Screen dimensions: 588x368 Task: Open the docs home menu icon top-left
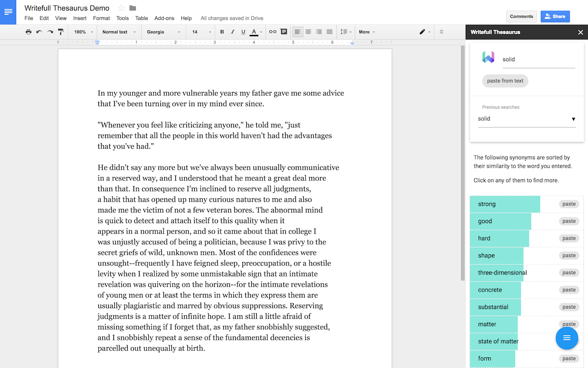click(x=8, y=12)
